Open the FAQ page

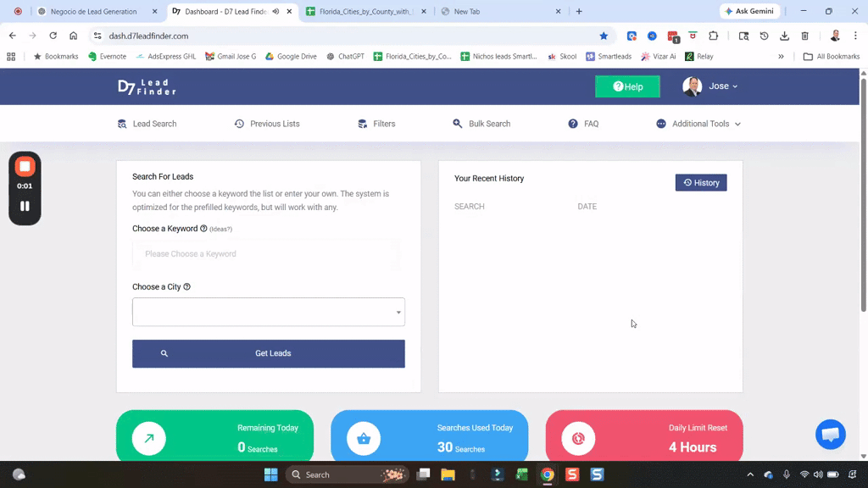tap(583, 124)
